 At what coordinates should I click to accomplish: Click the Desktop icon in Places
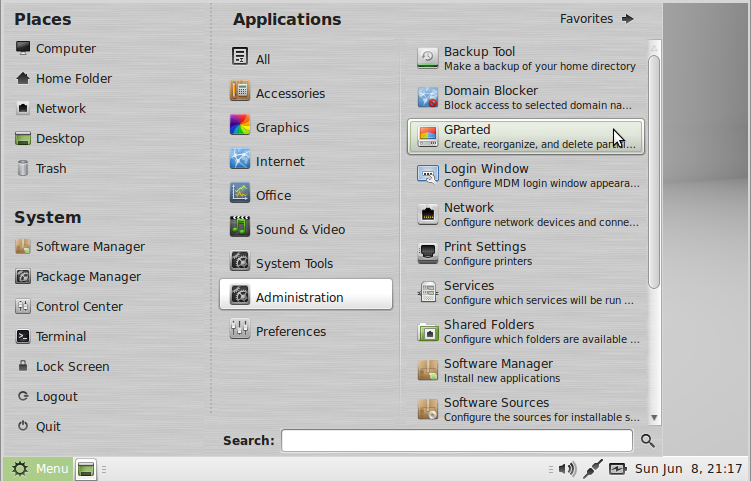[x=23, y=138]
